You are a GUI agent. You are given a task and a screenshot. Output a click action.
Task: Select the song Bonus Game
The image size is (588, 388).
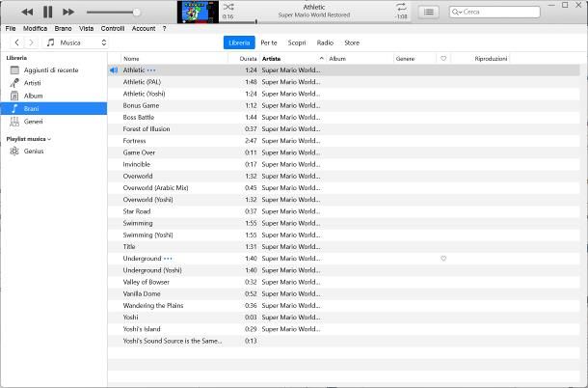point(343,105)
